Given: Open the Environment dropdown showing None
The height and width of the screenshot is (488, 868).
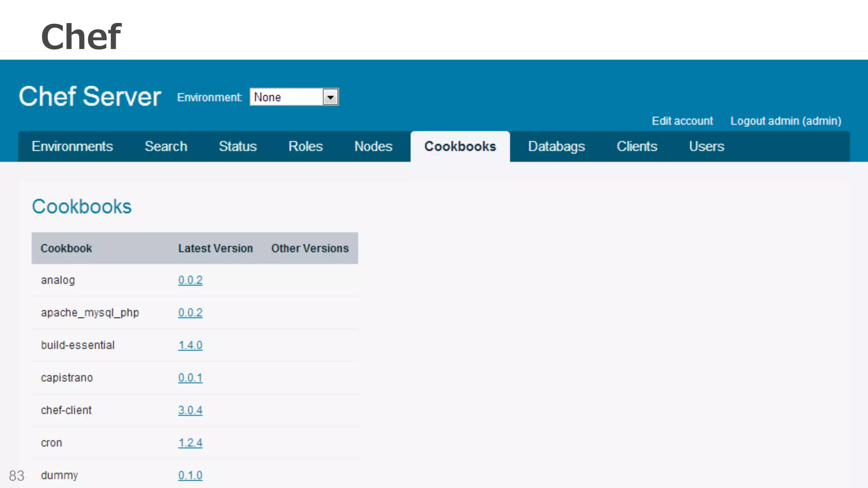Looking at the screenshot, I should (x=294, y=97).
